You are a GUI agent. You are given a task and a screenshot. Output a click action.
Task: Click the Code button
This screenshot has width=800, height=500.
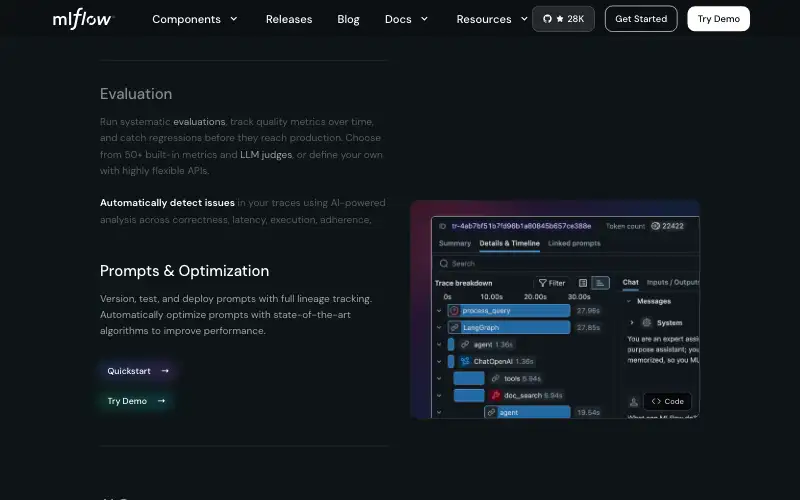tap(667, 402)
